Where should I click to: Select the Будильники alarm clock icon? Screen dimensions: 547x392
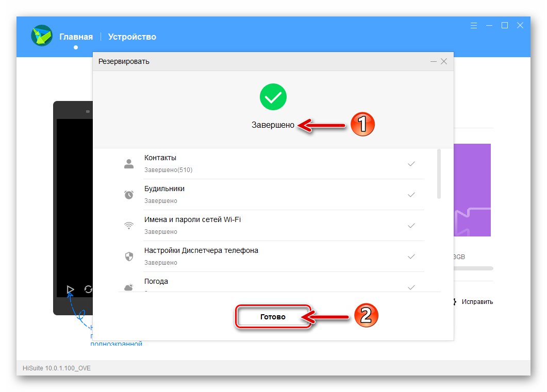pyautogui.click(x=129, y=194)
